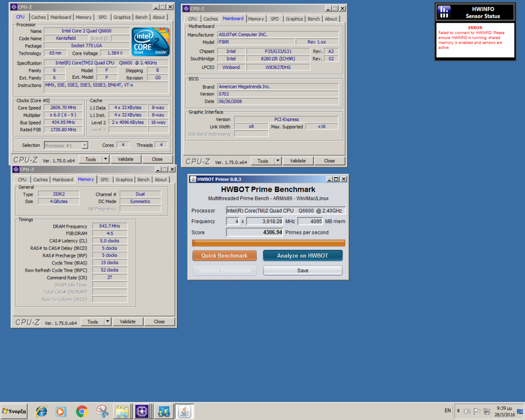Open the Snipping Tool taskbar icon
Viewport: 525px width, 420px height.
[x=102, y=411]
